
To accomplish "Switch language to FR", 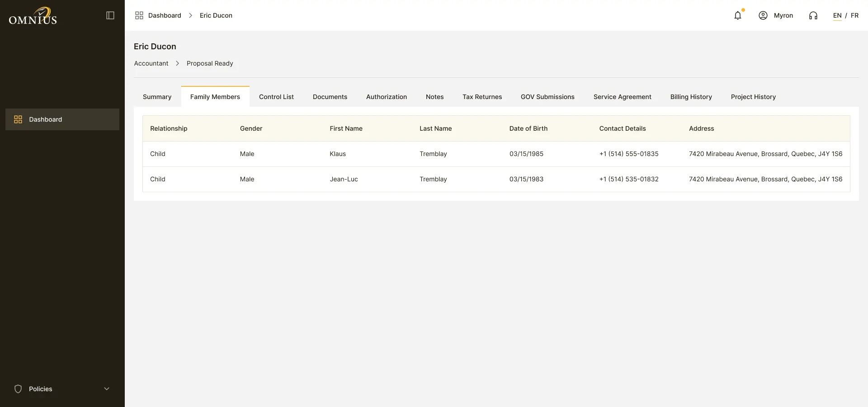I will (x=854, y=15).
